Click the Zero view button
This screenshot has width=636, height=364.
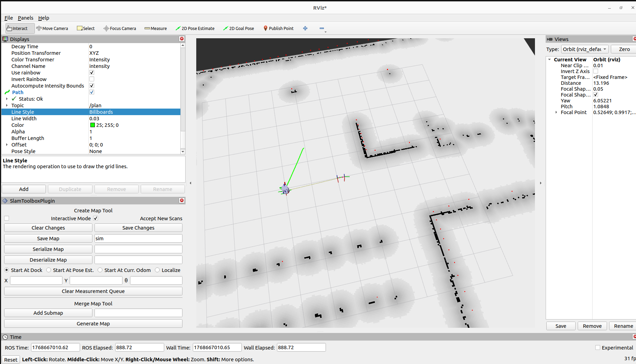[x=624, y=49]
